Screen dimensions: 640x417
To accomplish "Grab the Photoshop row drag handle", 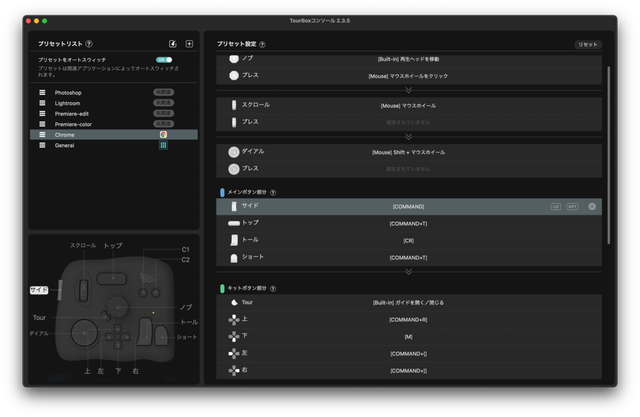I will pos(42,93).
